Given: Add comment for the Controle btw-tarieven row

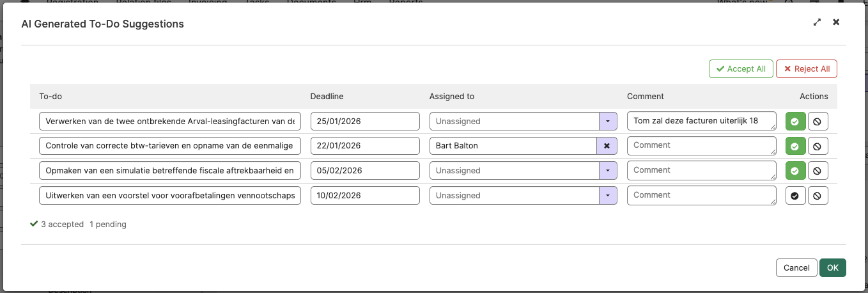Looking at the screenshot, I should pyautogui.click(x=702, y=146).
